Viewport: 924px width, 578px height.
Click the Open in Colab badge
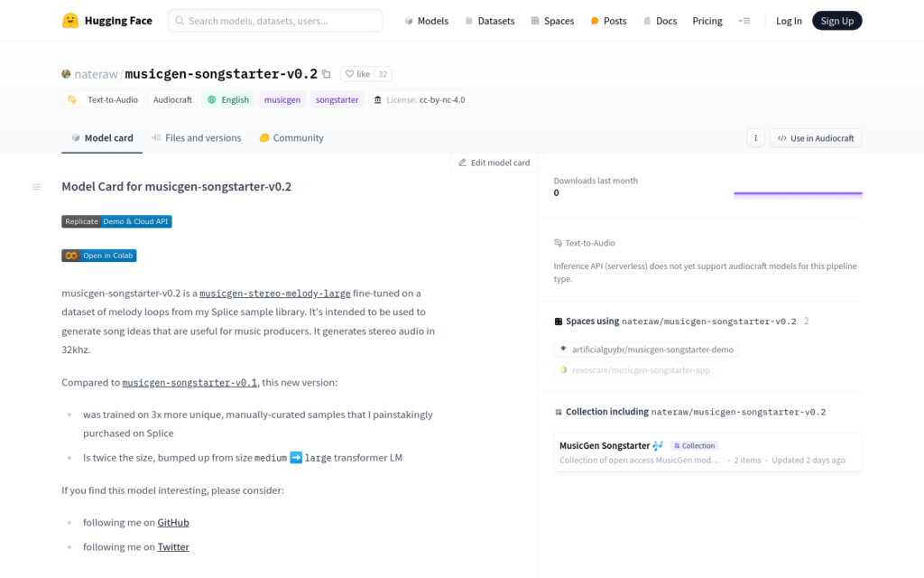tap(99, 256)
